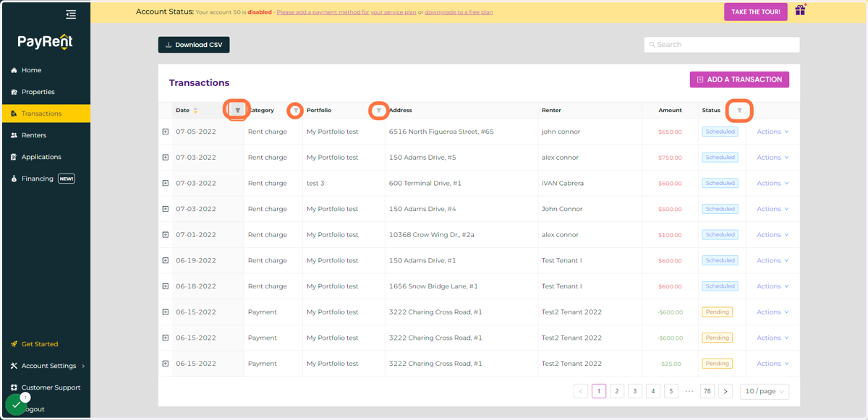
Task: Click the pagination ellipsis to jump pages
Action: (x=689, y=391)
